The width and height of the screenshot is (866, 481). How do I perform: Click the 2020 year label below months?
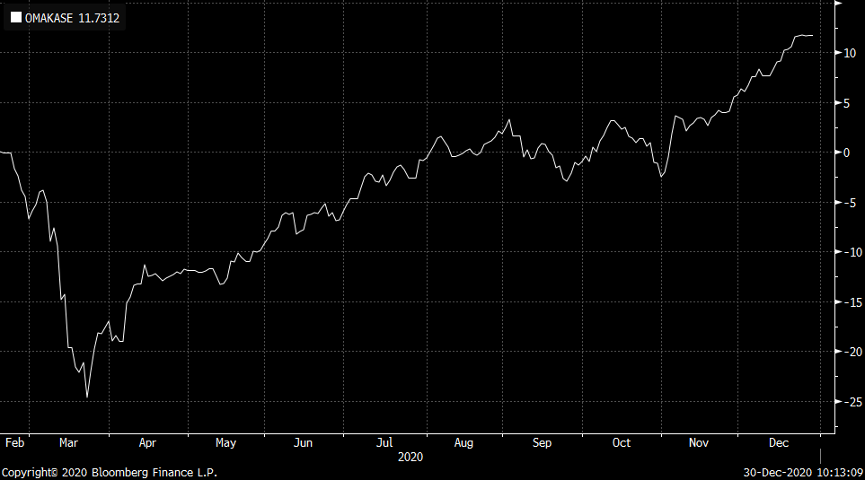pyautogui.click(x=410, y=456)
